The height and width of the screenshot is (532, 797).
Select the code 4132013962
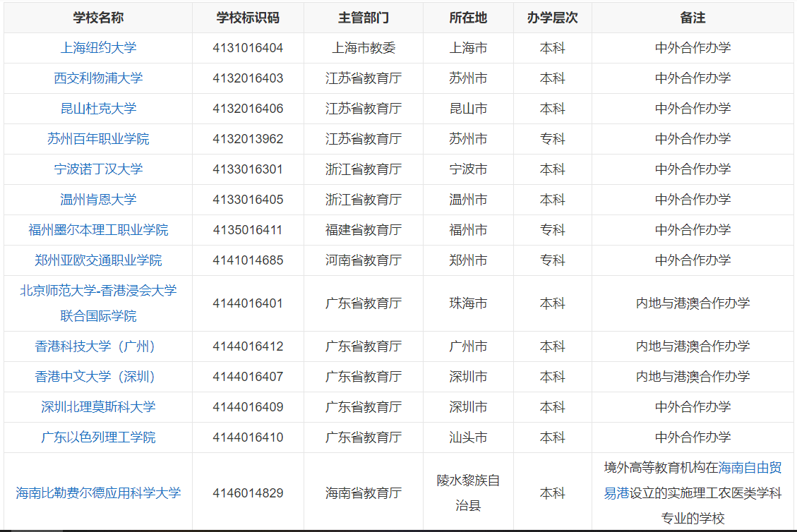pos(248,139)
